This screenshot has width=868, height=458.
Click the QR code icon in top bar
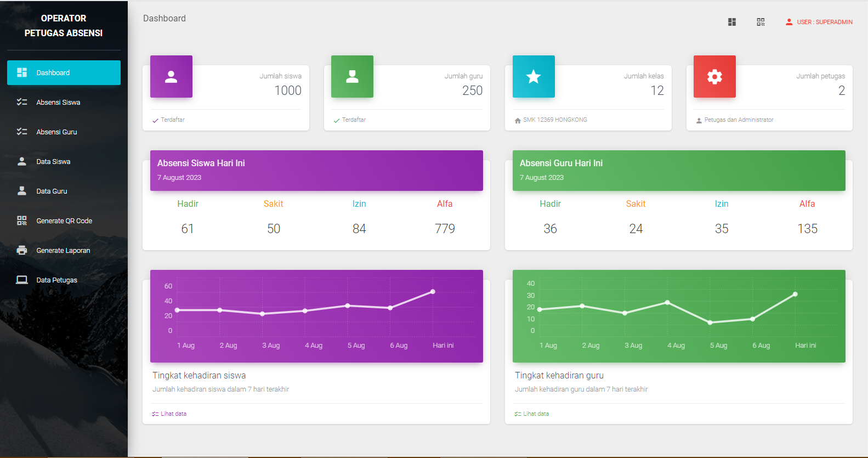[761, 22]
